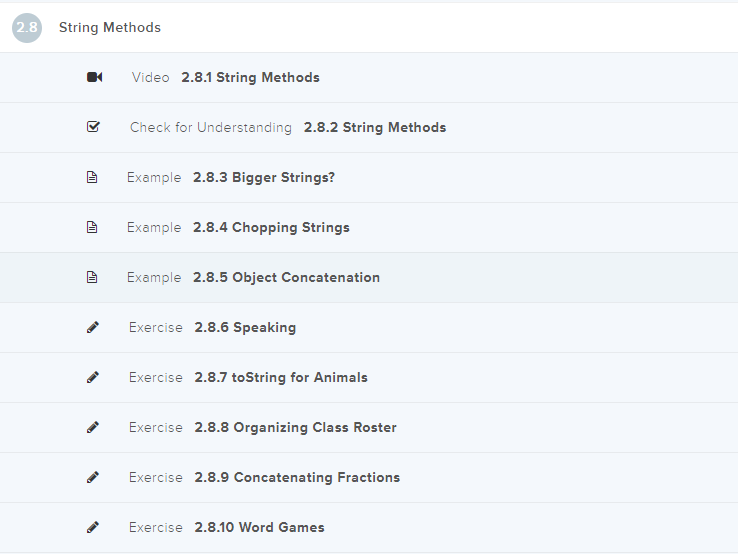Open exercise 2.8.10 Word Games

point(259,528)
